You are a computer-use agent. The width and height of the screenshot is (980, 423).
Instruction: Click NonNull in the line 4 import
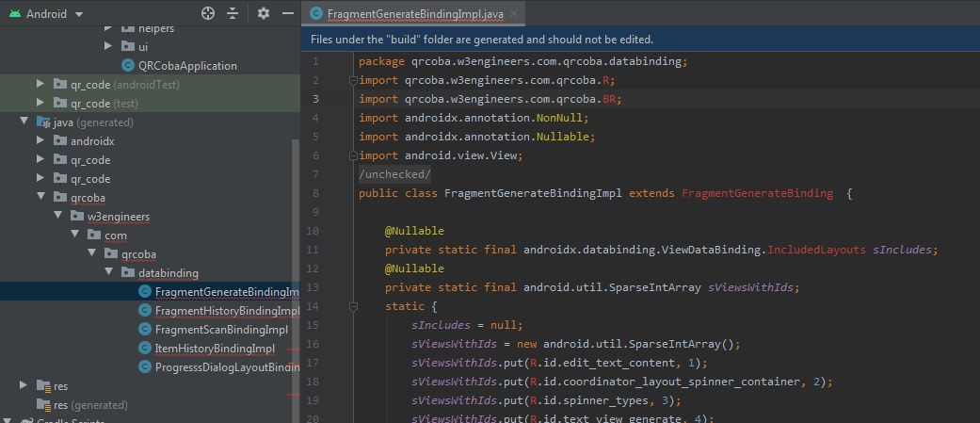(x=560, y=118)
